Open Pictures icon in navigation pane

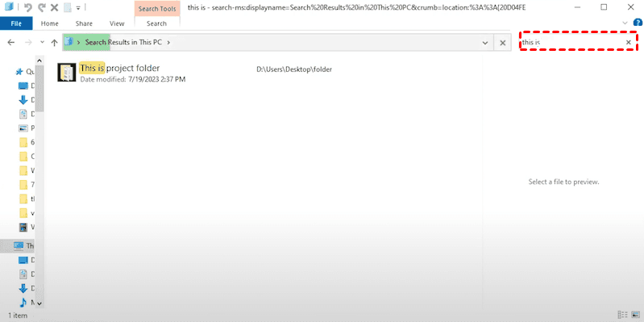click(23, 128)
